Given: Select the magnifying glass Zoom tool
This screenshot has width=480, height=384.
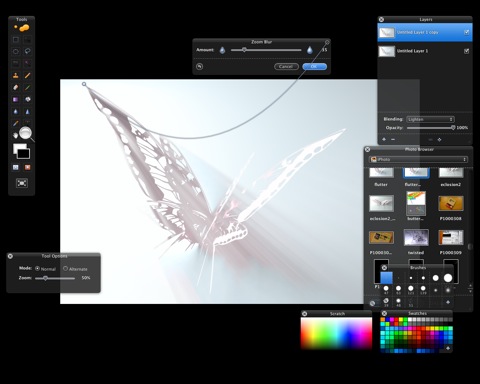Looking at the screenshot, I should (26, 133).
